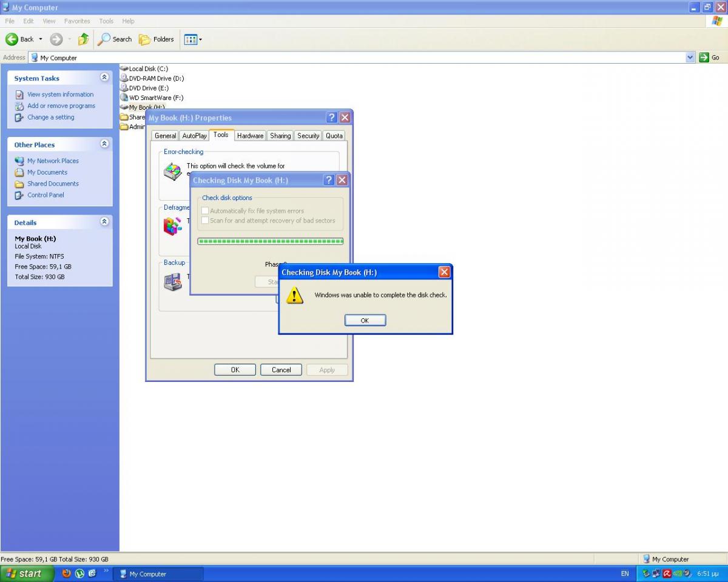Click My Computer taskbar button

(x=158, y=574)
